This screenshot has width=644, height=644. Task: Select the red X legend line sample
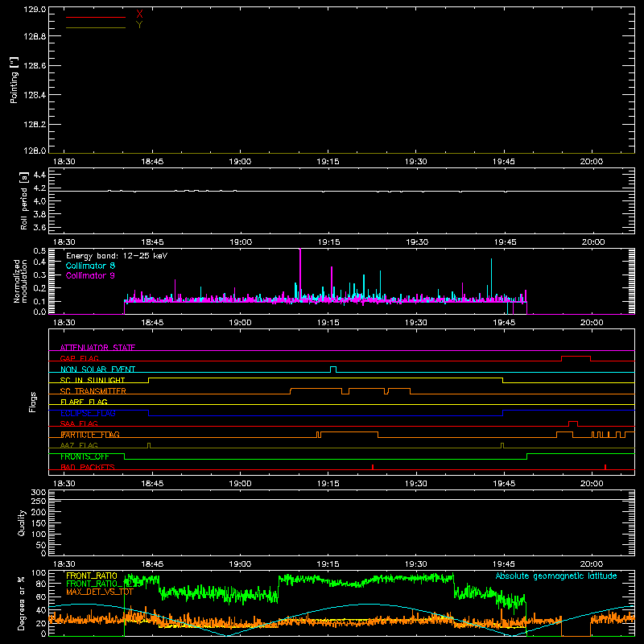click(96, 17)
